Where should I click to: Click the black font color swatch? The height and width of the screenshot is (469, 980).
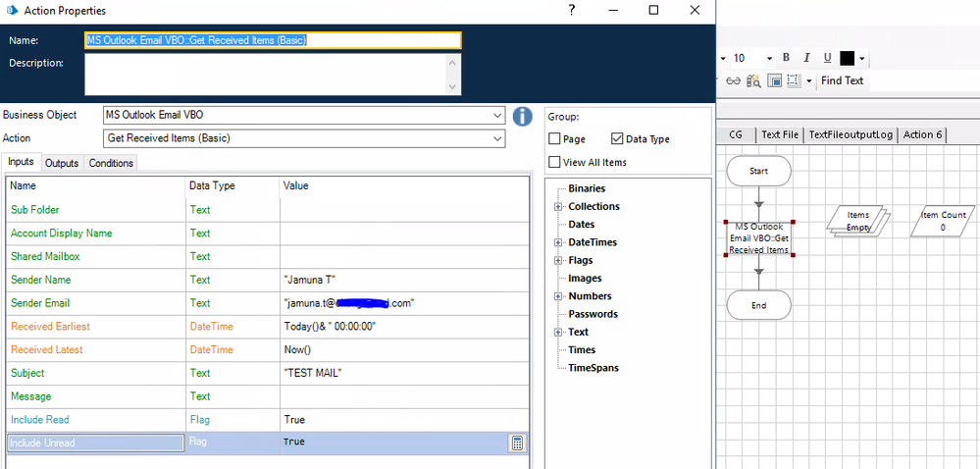point(847,58)
